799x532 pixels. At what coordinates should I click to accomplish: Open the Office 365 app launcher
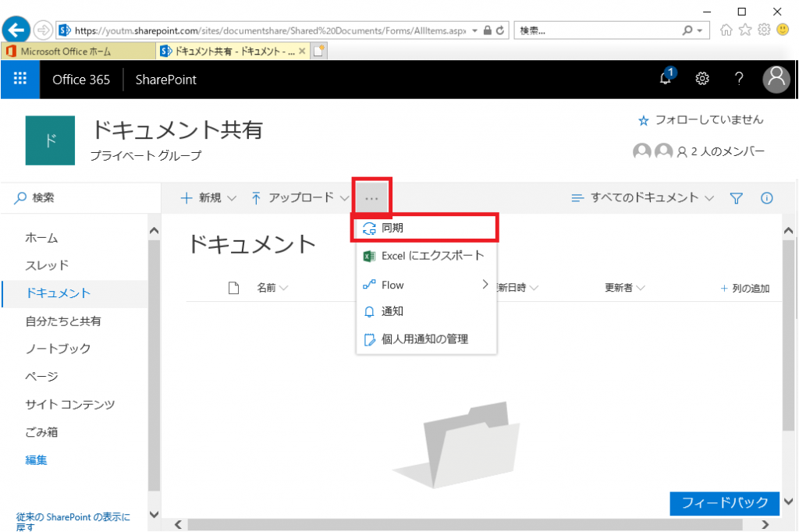pyautogui.click(x=20, y=79)
